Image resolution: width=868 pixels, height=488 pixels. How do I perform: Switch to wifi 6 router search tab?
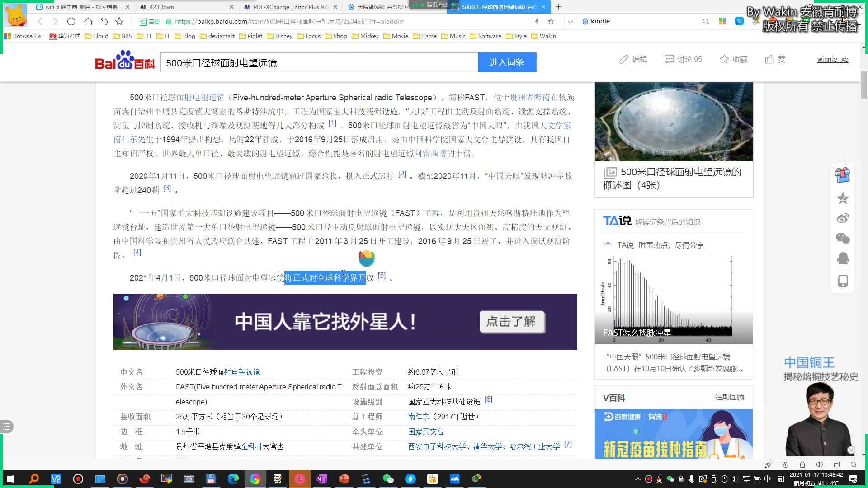[x=81, y=7]
